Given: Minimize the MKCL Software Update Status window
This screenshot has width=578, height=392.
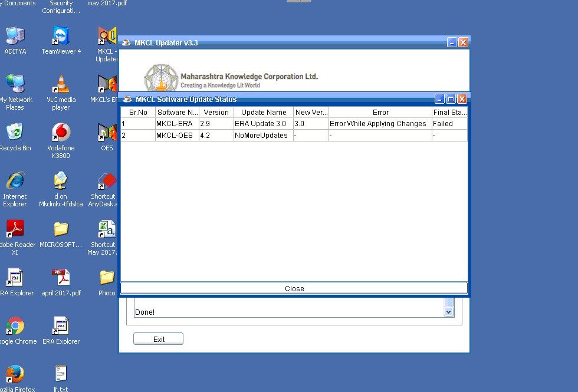Looking at the screenshot, I should coord(439,99).
